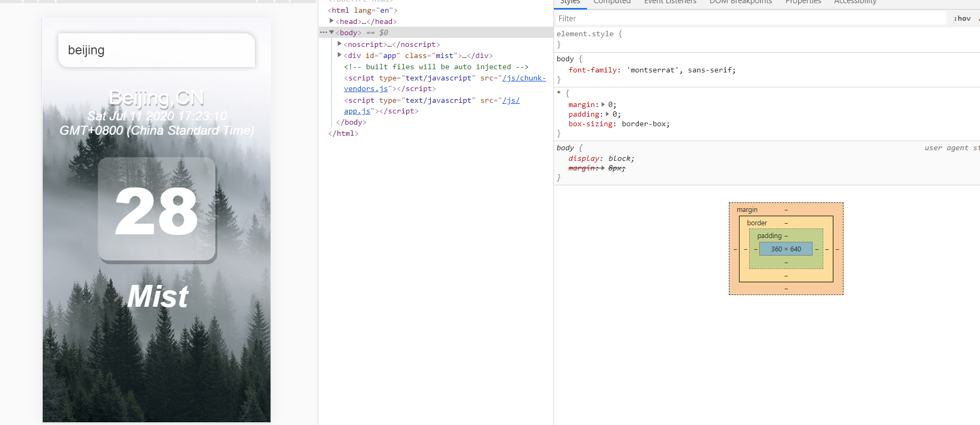Switch to the Event Listeners tab
The height and width of the screenshot is (425, 980).
670,2
